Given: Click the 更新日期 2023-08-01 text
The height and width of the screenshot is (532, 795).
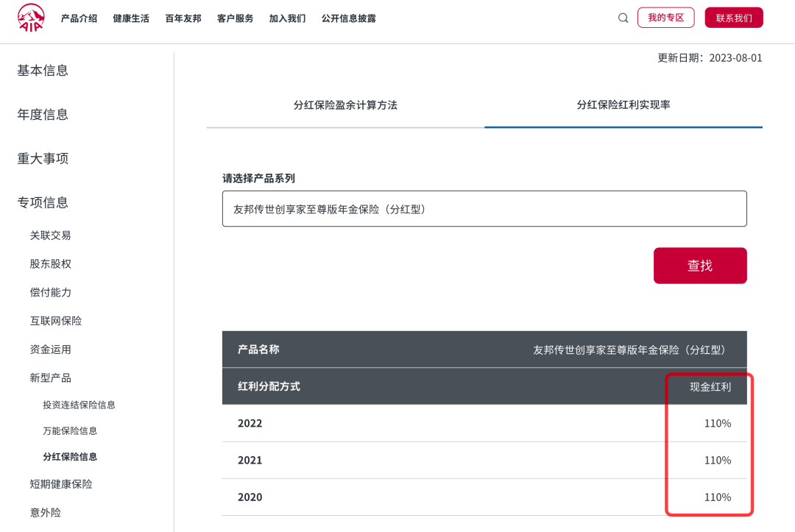Looking at the screenshot, I should (x=710, y=57).
